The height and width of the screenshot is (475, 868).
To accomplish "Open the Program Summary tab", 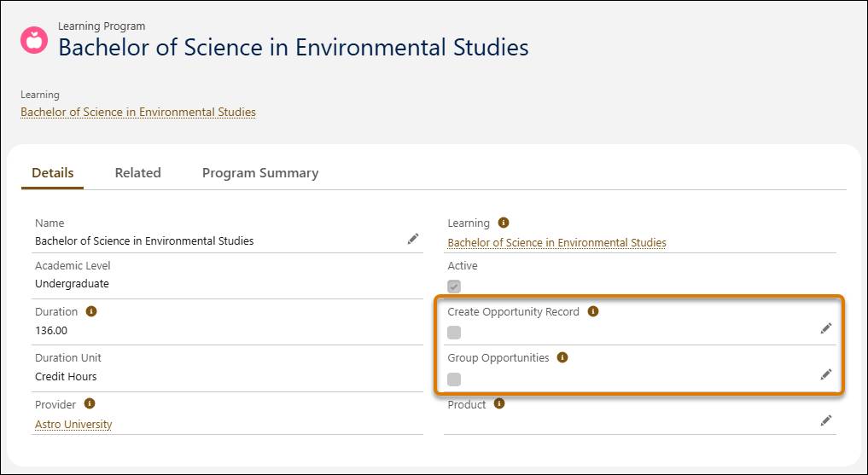I will [x=260, y=173].
